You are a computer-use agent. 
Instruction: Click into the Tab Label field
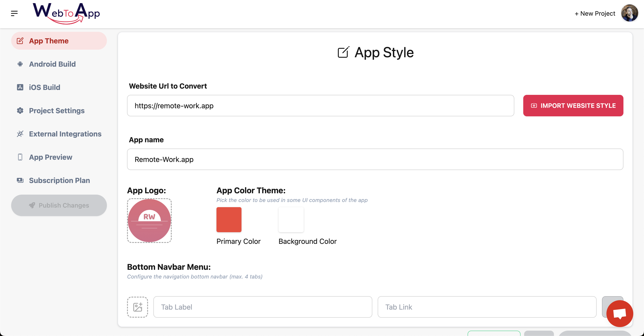point(263,307)
